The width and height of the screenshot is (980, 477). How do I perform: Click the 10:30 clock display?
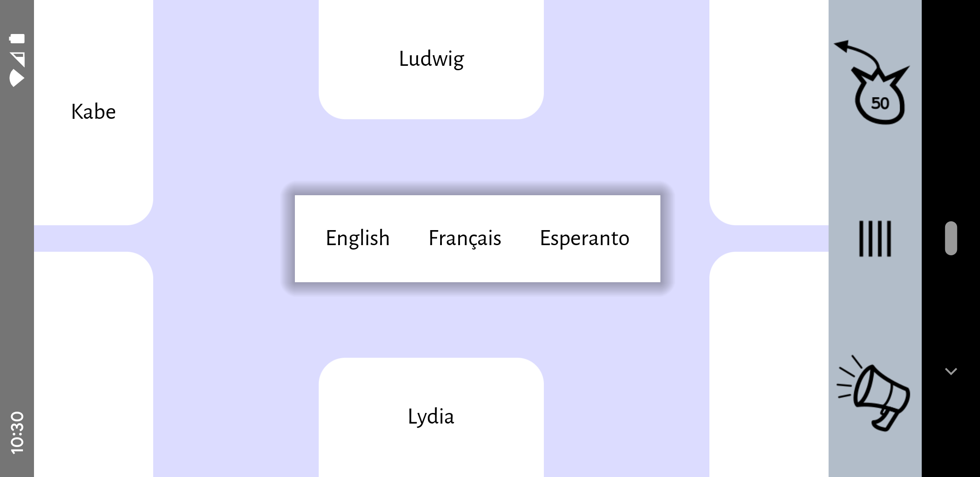(17, 432)
